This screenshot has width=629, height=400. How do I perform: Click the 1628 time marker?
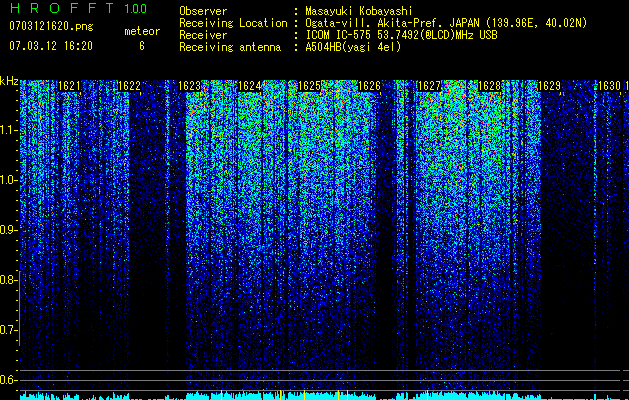(490, 86)
